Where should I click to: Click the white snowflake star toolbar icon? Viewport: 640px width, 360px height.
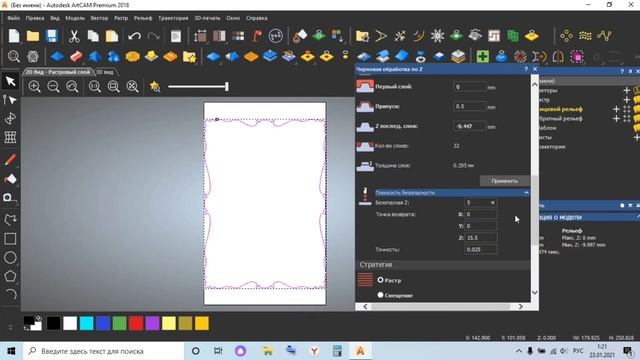(437, 36)
